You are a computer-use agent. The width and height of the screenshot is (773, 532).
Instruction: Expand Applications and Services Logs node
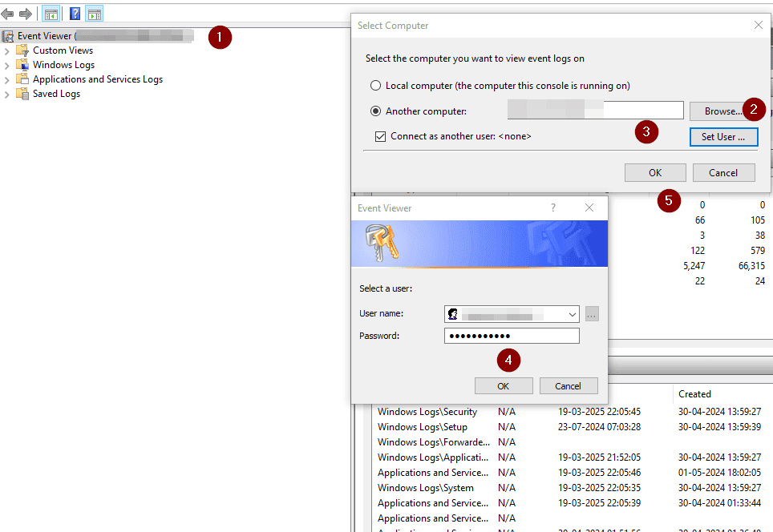tap(7, 79)
